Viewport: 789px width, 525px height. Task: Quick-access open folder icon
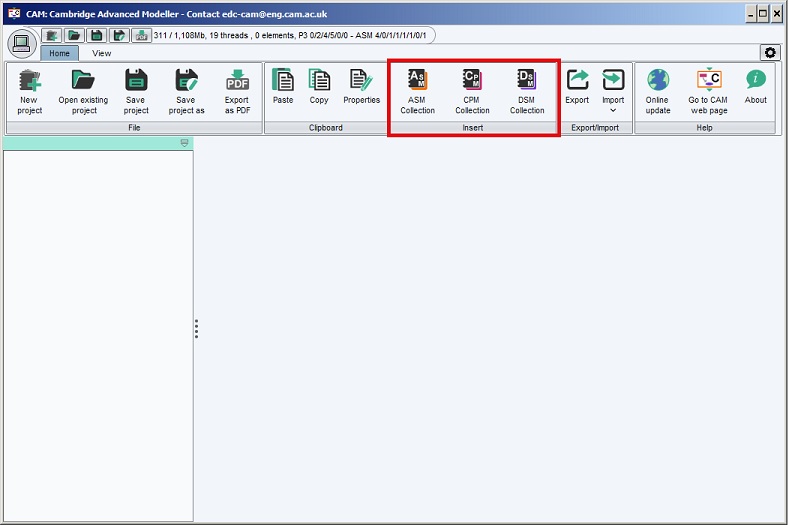tap(74, 35)
